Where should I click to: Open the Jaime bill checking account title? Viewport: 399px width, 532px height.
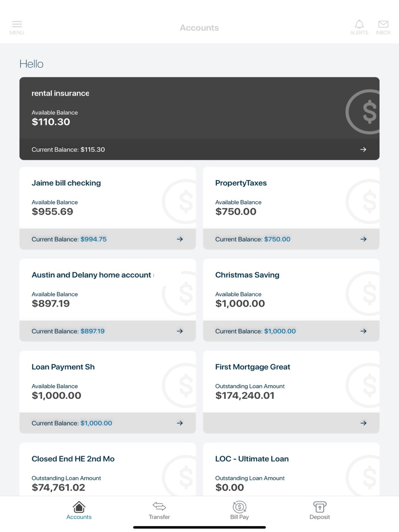click(66, 183)
